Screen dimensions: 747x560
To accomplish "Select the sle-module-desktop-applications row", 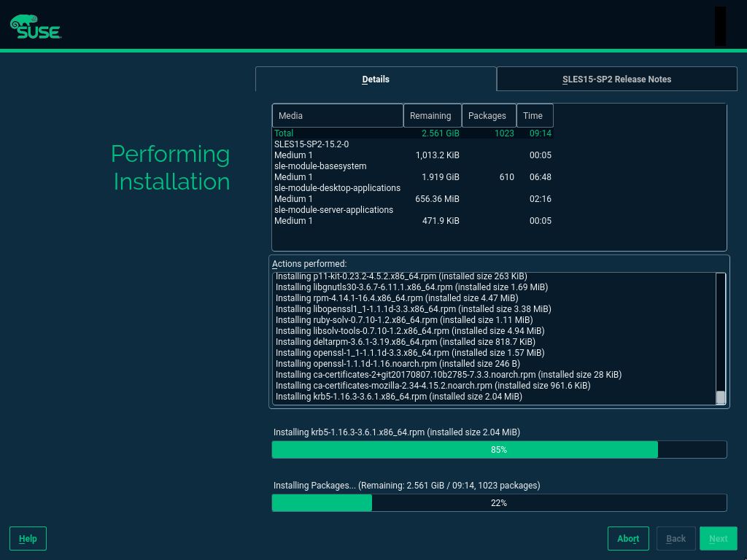I will tap(337, 188).
